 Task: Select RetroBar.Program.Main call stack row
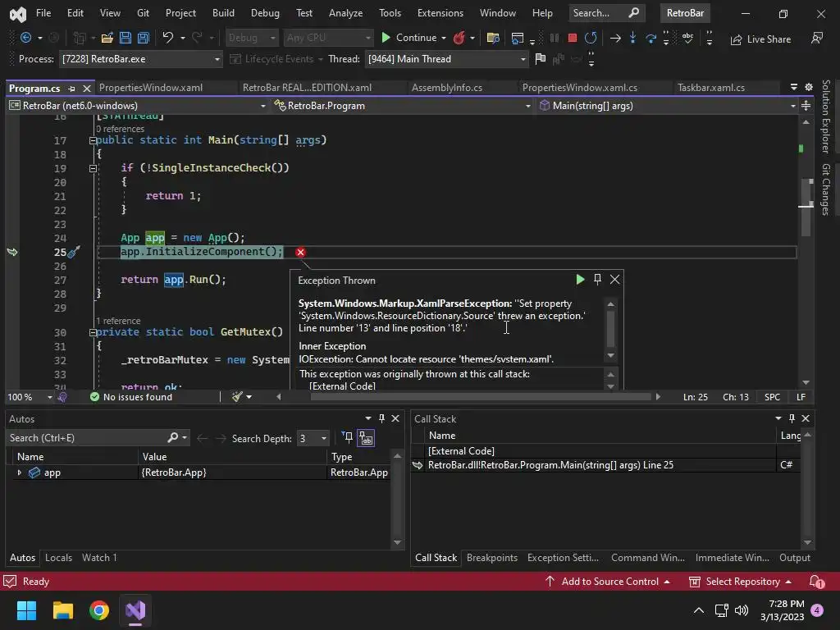(x=600, y=465)
